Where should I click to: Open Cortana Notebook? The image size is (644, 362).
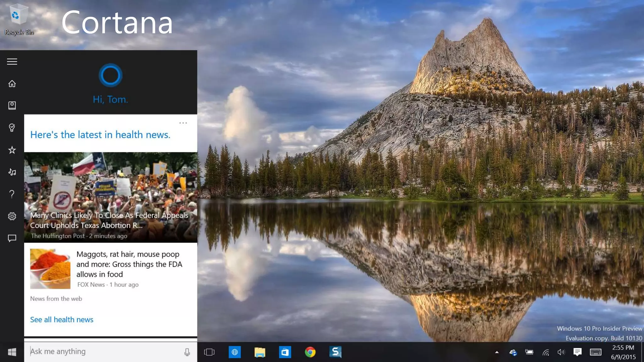point(12,106)
